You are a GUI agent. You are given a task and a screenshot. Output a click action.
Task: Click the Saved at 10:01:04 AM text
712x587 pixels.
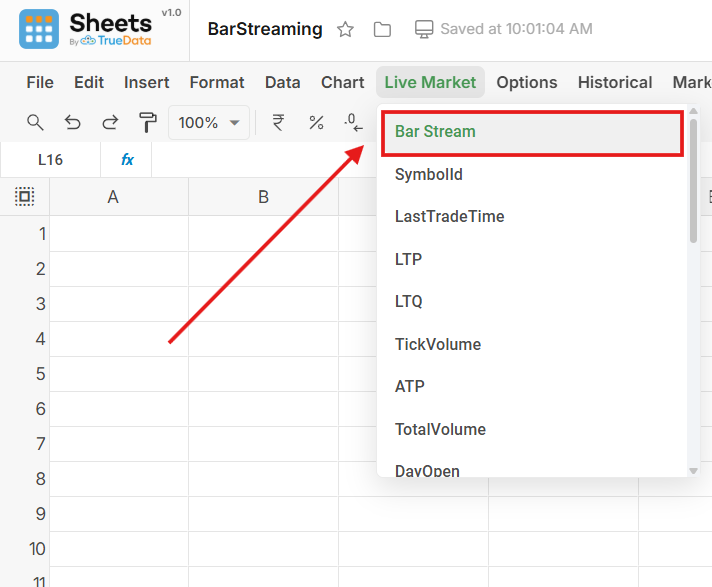[516, 29]
